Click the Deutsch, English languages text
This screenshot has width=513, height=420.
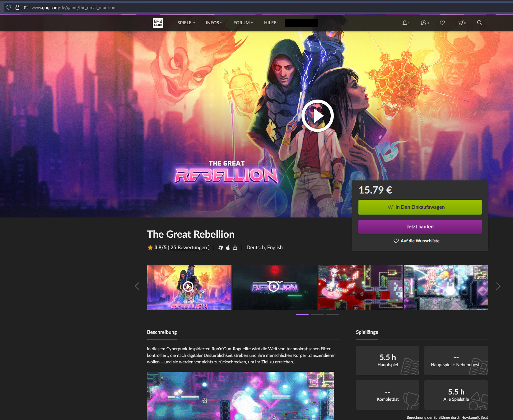[x=265, y=248]
